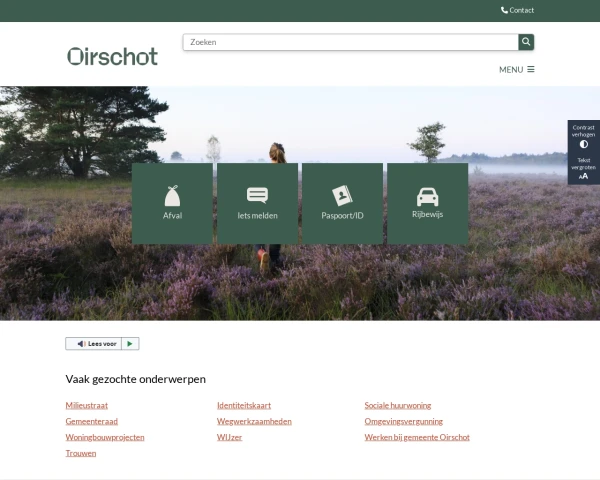The height and width of the screenshot is (480, 600).
Task: Click the phone Contact link
Action: click(517, 10)
